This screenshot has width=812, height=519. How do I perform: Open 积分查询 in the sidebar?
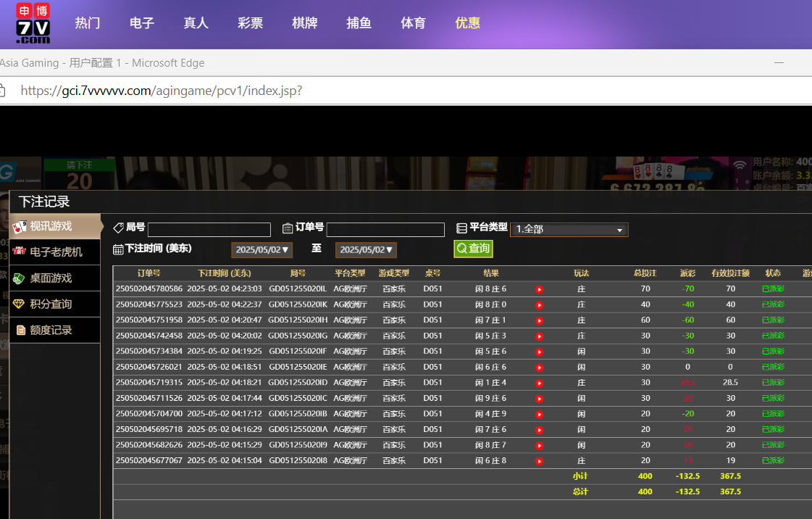51,304
